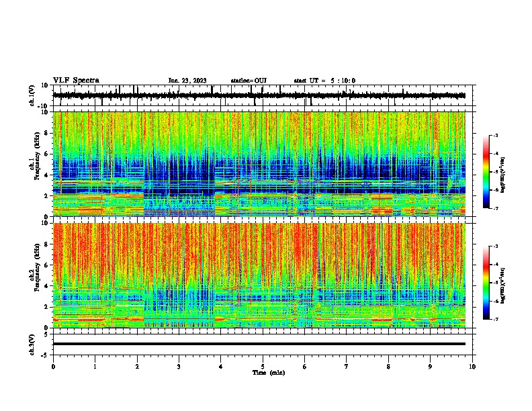
Task: Click the '5' tick on ch.3(V) axis
Action: 46,334
